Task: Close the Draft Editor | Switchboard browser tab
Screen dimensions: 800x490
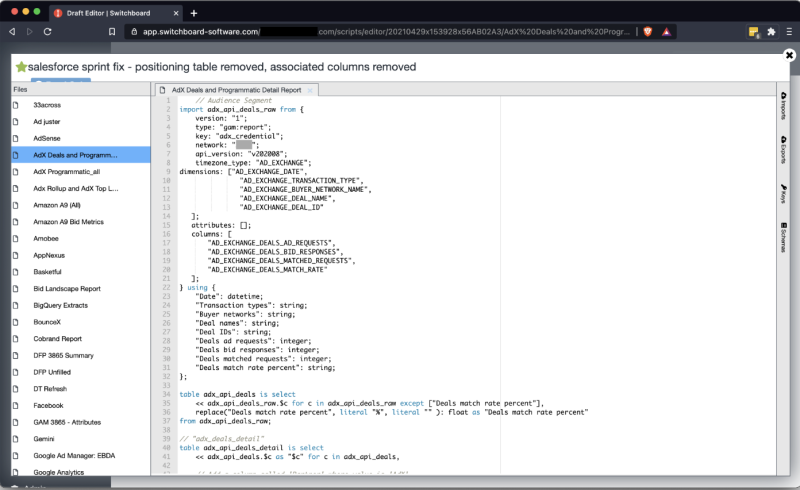Action: tap(176, 13)
